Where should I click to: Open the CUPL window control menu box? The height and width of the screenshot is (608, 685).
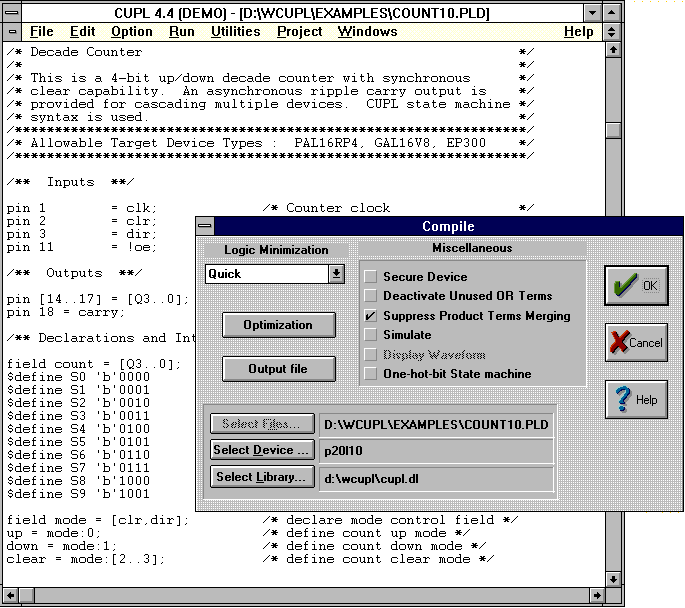[x=12, y=13]
